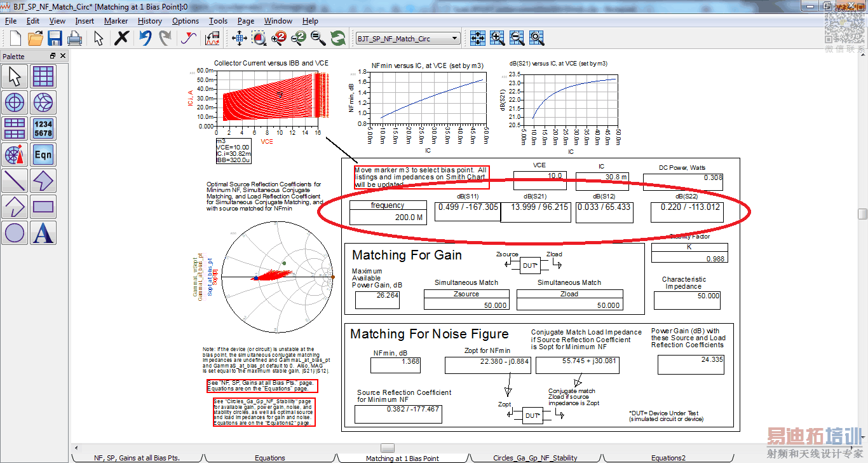Choose the filled polygon drawing tool

[x=43, y=181]
